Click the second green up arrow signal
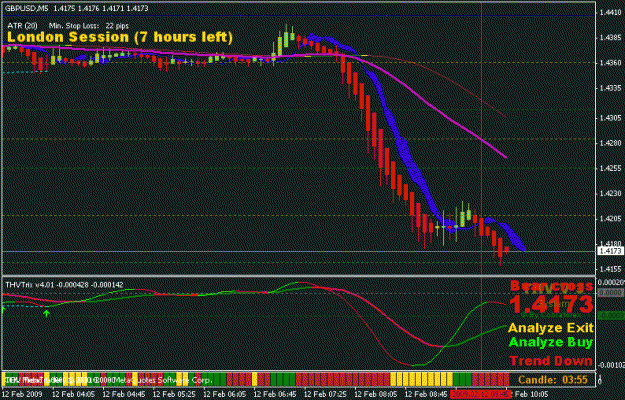Screen dimensions: 625x400 point(47,314)
